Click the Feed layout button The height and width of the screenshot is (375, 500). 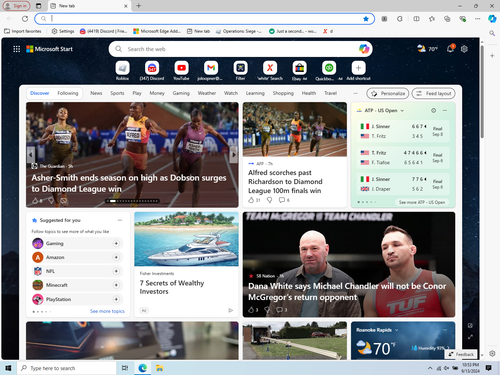coord(433,93)
